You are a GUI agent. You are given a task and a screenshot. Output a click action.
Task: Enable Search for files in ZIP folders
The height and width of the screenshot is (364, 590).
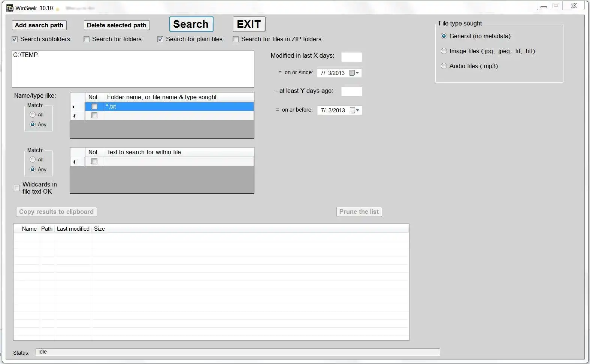point(236,39)
